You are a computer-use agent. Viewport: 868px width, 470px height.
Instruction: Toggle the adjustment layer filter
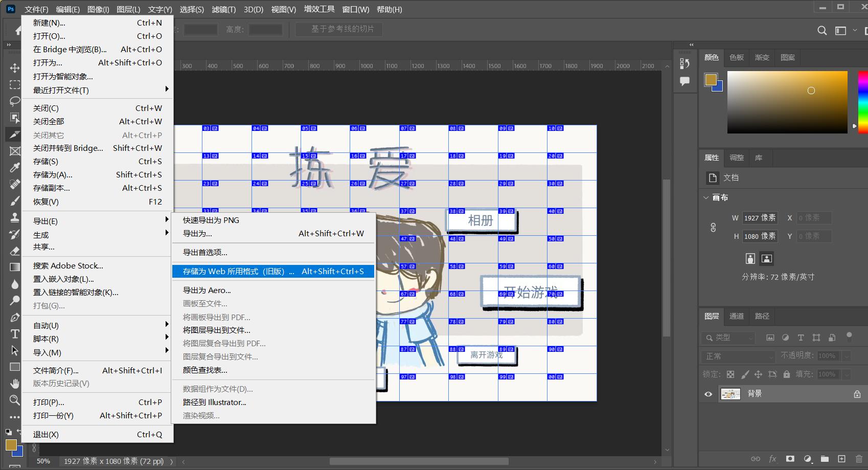click(x=785, y=338)
